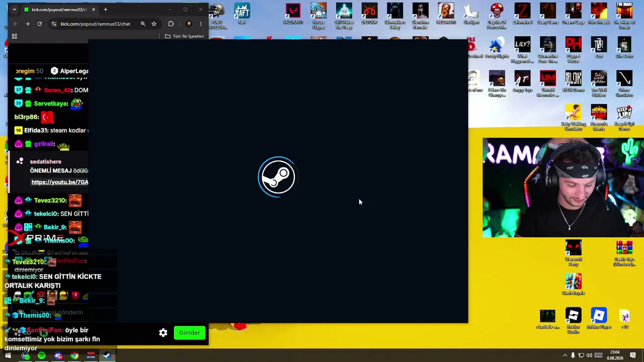Open the Werewolf Party desktop shortcut
Screen dimensions: 644x362
point(573,254)
